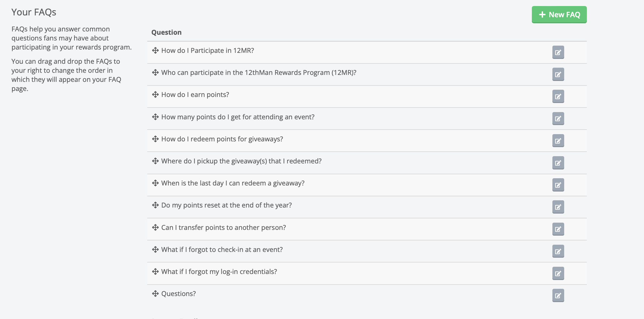This screenshot has width=644, height=319.
Task: Select the 'When is the last day' question text
Action: tap(233, 183)
